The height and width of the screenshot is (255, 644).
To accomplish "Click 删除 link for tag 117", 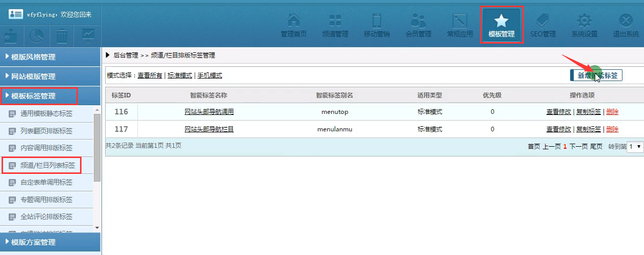I will pyautogui.click(x=612, y=129).
